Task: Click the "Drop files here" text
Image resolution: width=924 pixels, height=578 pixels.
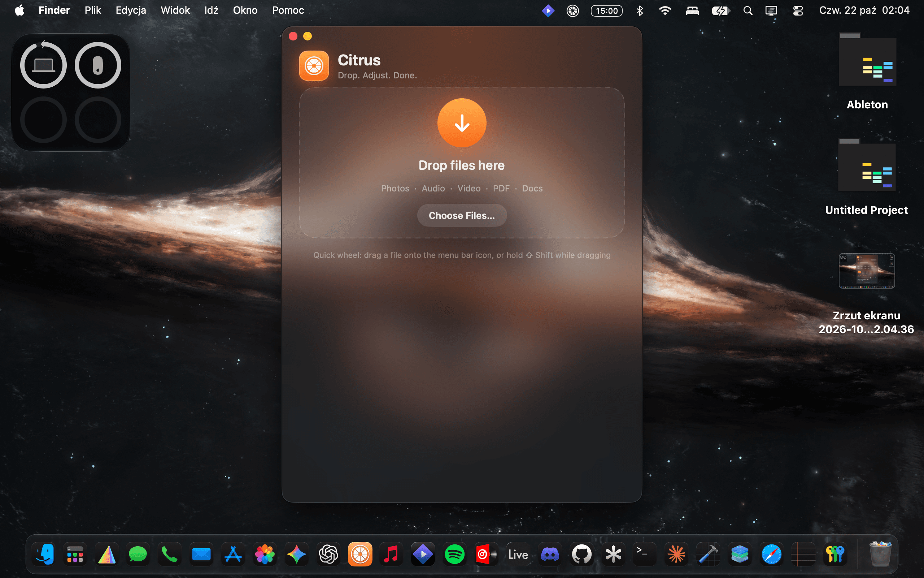Action: tap(462, 165)
